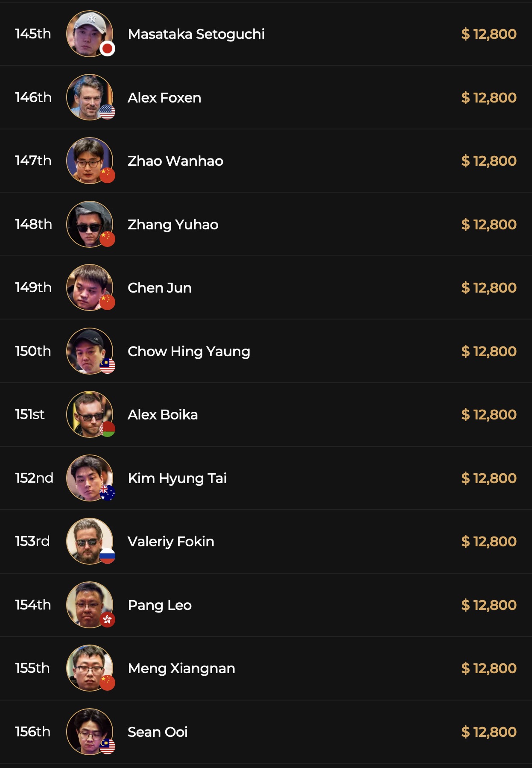Click on Sean Ooi's name

[158, 732]
